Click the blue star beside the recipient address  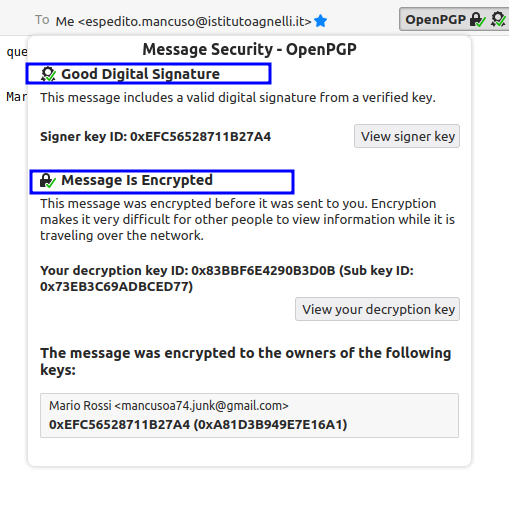pos(320,21)
